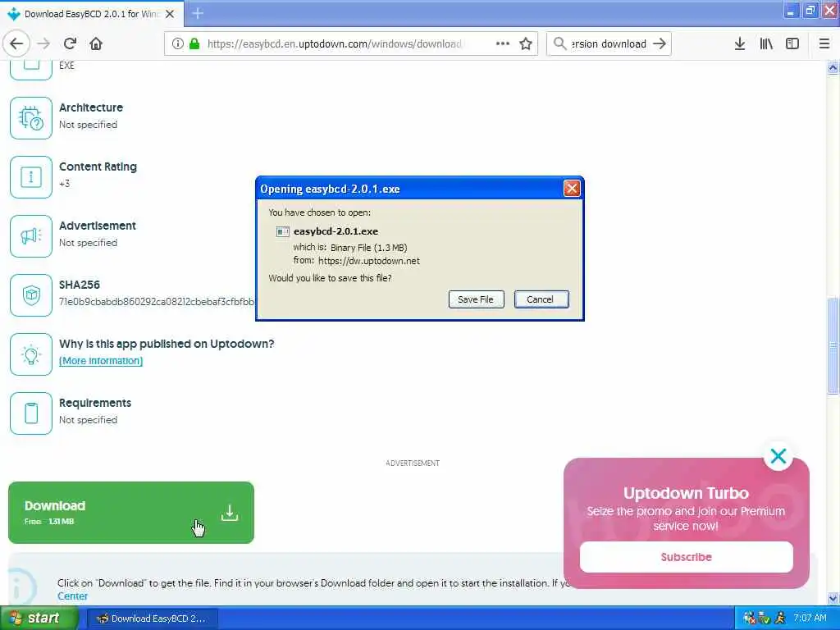
Task: Click the Requirements phone icon
Action: 31,413
